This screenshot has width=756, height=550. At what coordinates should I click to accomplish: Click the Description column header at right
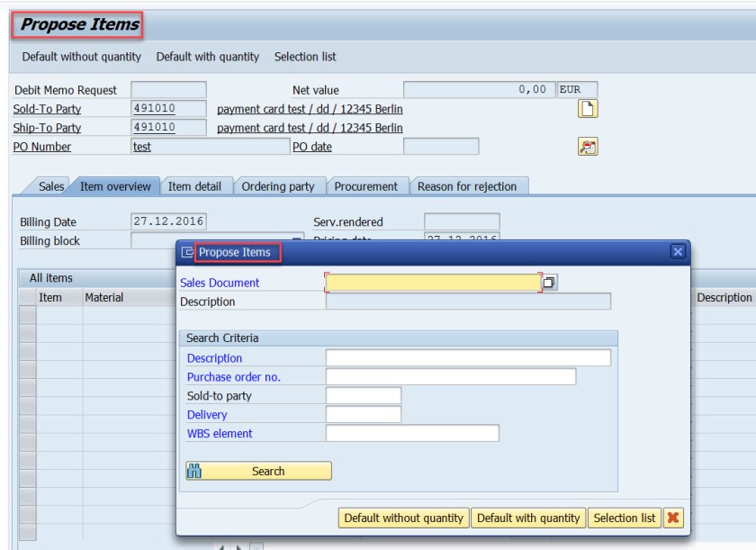click(x=724, y=297)
